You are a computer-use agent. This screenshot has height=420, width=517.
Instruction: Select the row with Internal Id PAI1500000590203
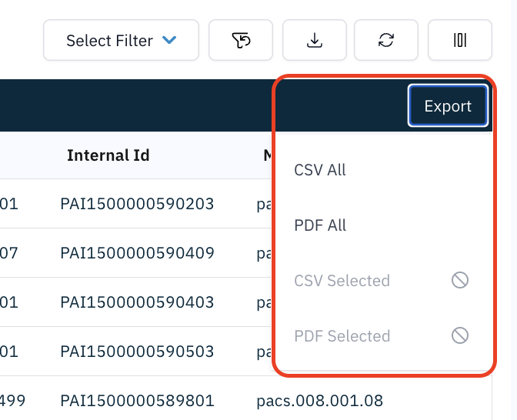click(137, 204)
